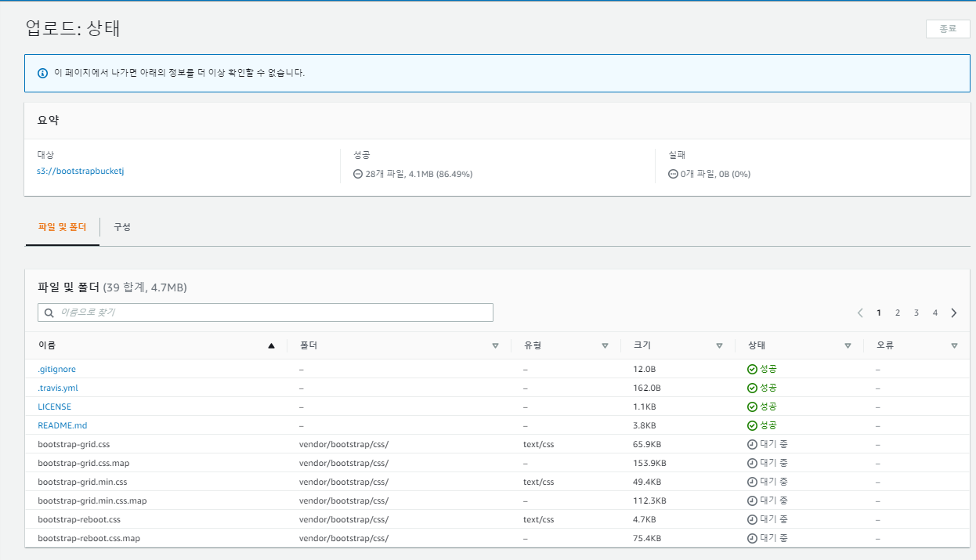Open the .gitignore file link
This screenshot has width=976, height=560.
tap(56, 369)
